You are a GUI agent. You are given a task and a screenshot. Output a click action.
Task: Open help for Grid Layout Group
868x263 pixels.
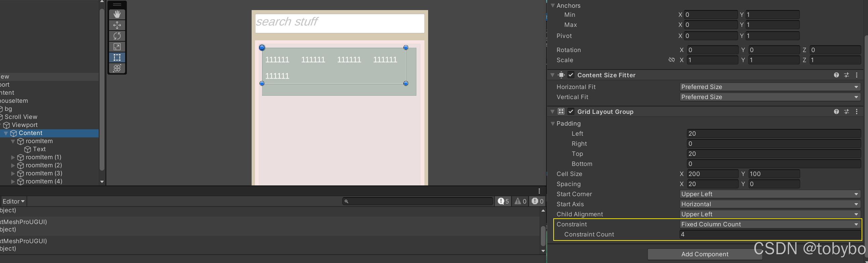point(836,112)
